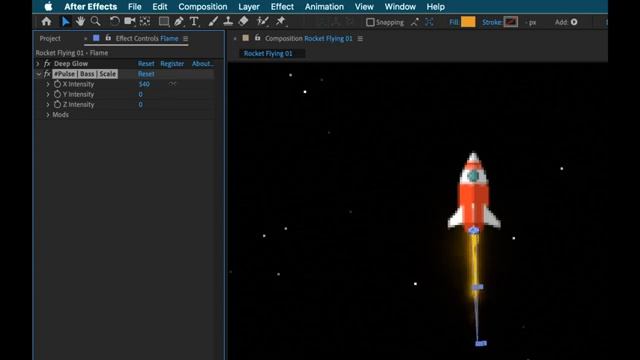Open the orange Fill color swatch

tap(468, 22)
